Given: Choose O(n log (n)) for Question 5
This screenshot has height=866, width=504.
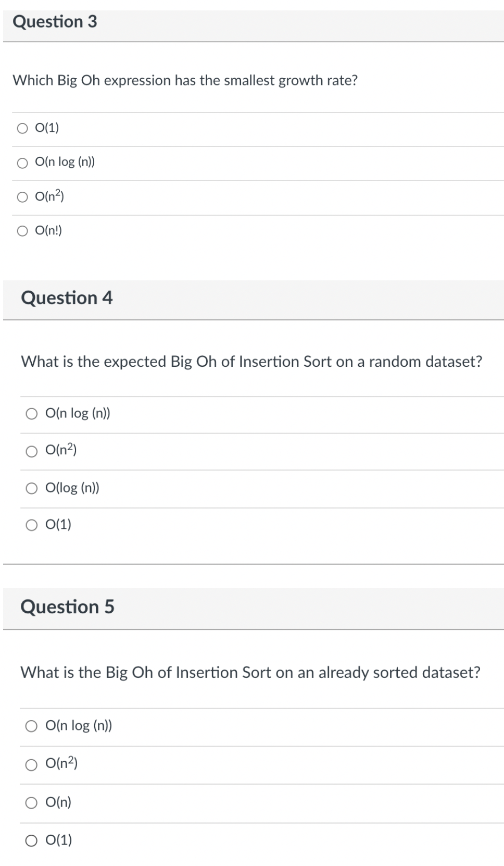Looking at the screenshot, I should click(32, 726).
